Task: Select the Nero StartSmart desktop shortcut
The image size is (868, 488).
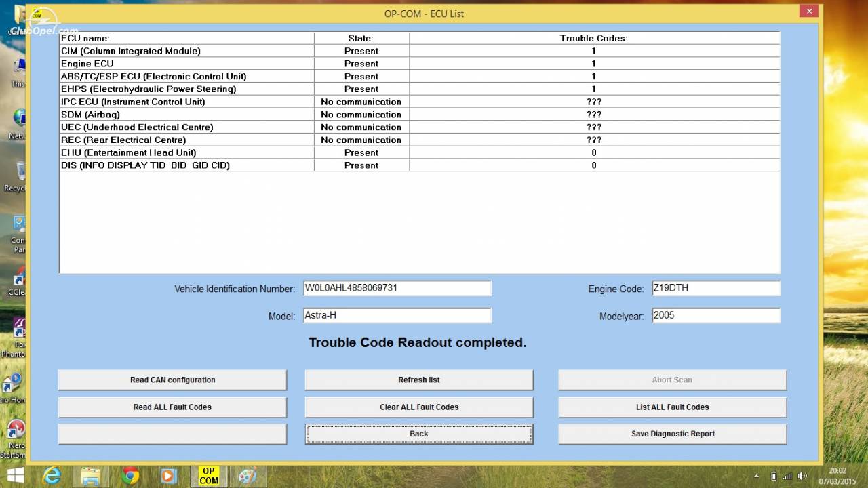Action: point(15,438)
